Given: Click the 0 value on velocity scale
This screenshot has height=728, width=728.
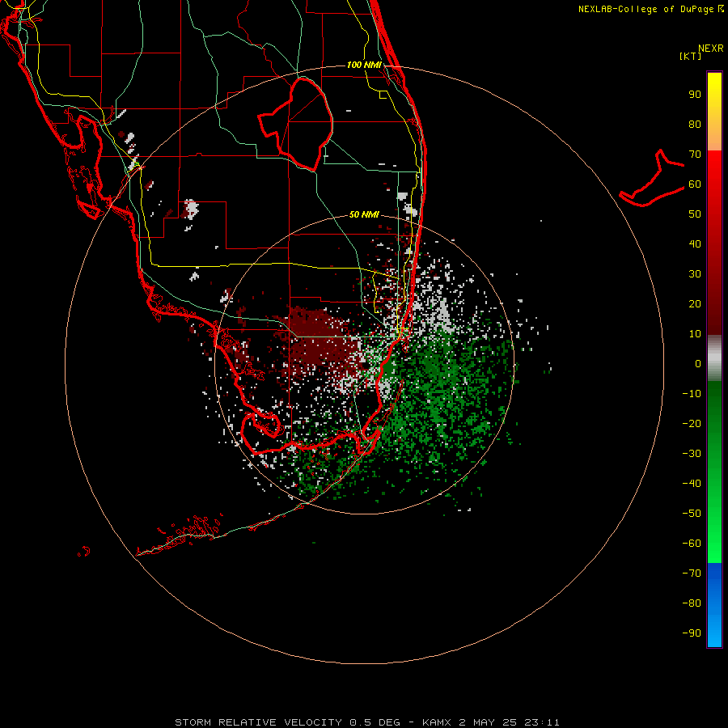Looking at the screenshot, I should coord(698,363).
